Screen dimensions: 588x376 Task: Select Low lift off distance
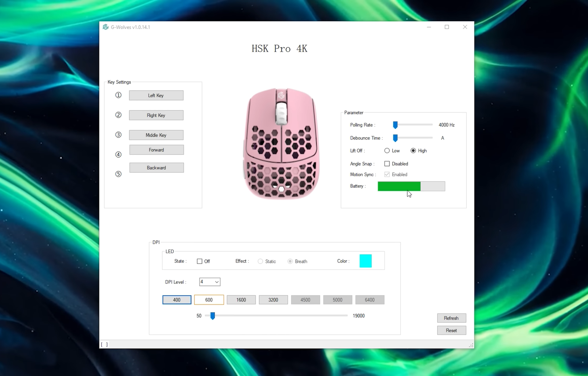pos(387,151)
